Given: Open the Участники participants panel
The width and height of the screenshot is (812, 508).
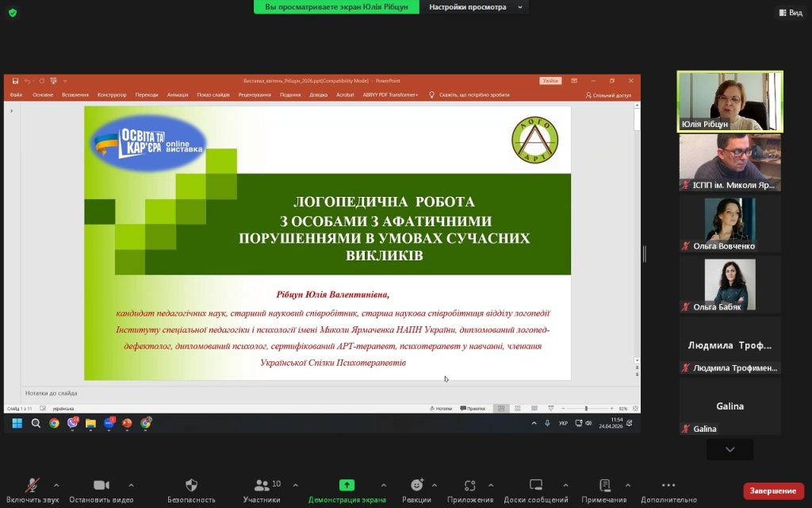Looking at the screenshot, I should (x=262, y=485).
